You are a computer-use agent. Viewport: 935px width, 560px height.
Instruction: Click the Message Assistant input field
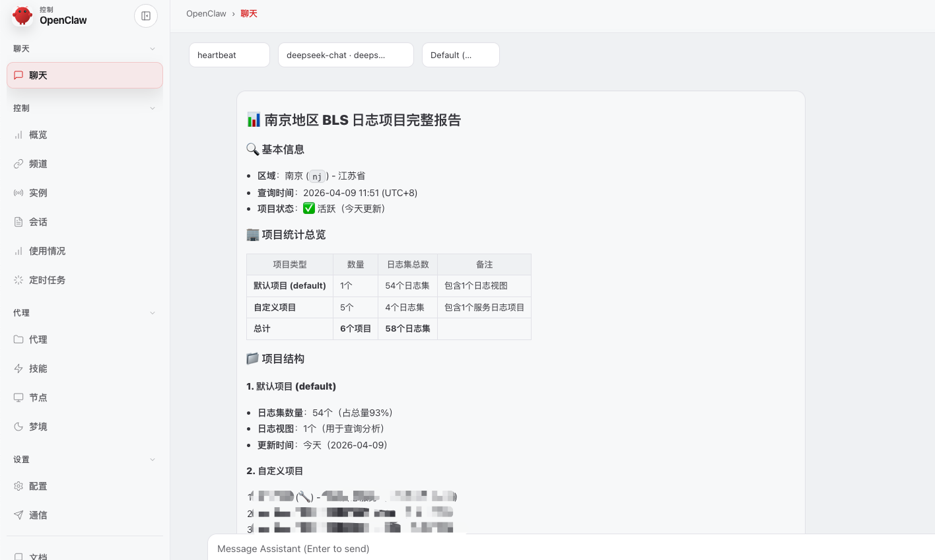coord(568,549)
